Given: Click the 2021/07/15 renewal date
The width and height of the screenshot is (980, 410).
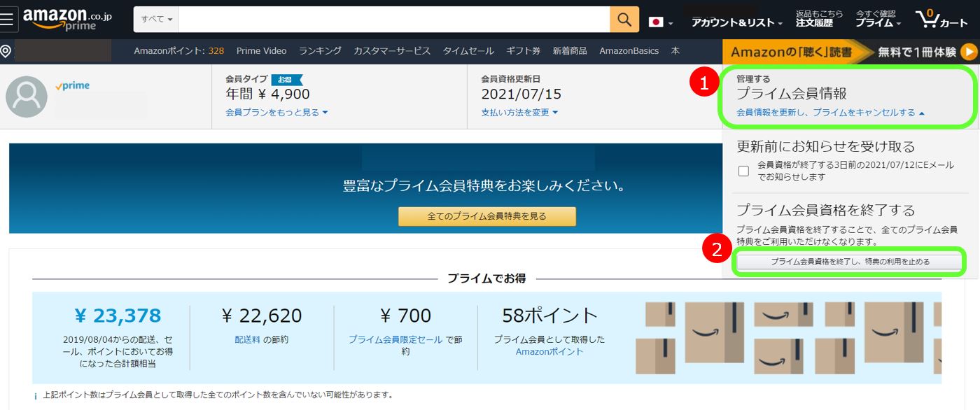Looking at the screenshot, I should 521,94.
